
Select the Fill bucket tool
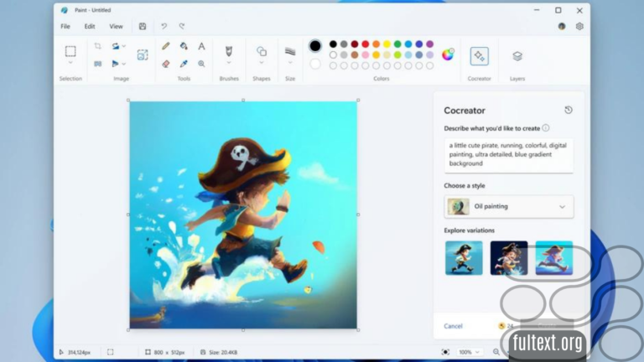tap(184, 46)
